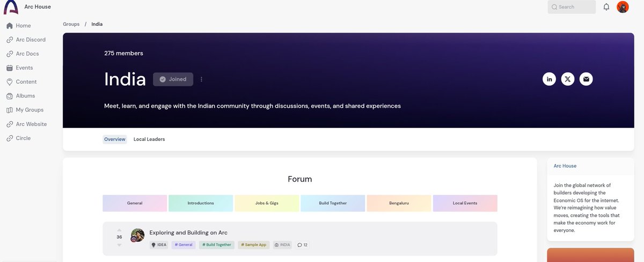644x262 pixels.
Task: Open the Build Together forum category
Action: point(333,204)
